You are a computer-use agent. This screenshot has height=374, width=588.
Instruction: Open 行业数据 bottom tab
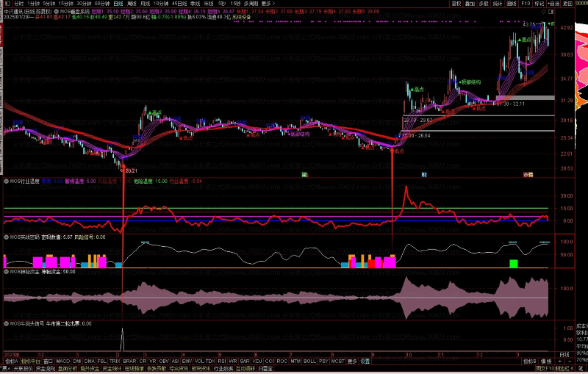223,369
